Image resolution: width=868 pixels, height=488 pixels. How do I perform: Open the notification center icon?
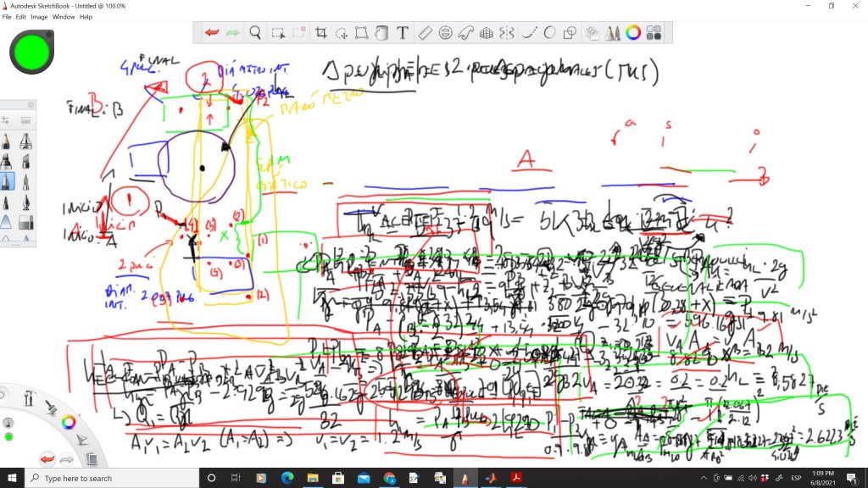coord(853,478)
